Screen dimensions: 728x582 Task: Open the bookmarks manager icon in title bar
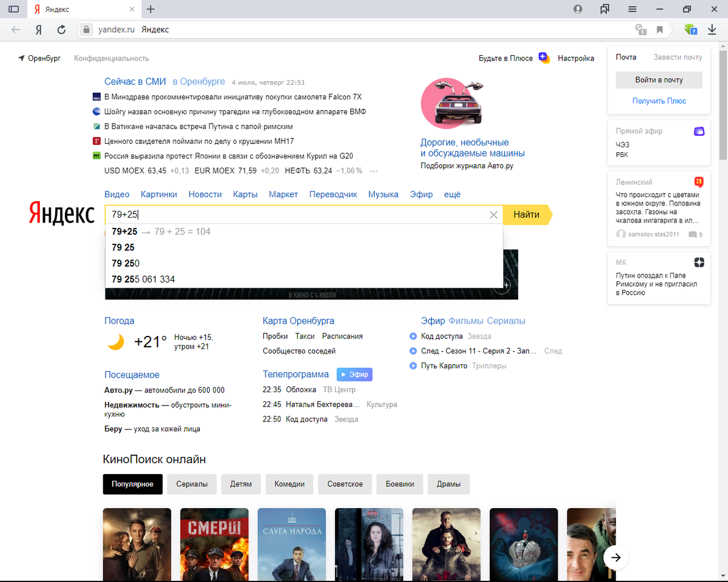pyautogui.click(x=605, y=9)
